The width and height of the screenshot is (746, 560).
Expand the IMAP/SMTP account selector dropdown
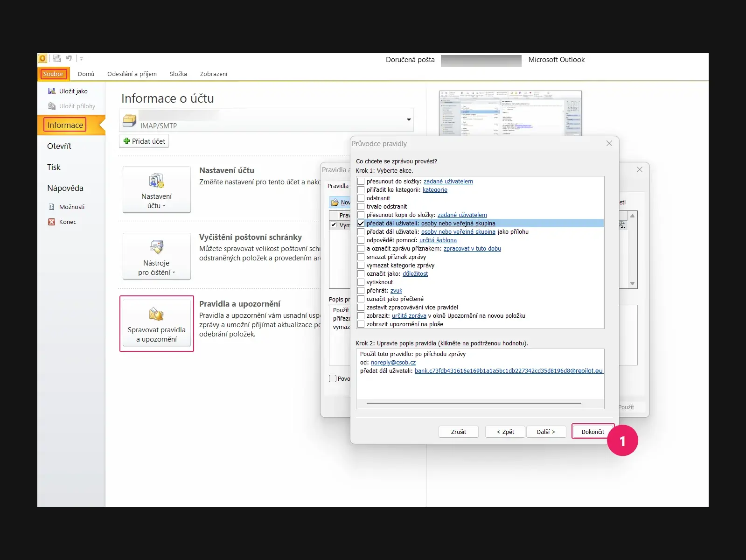pos(409,120)
